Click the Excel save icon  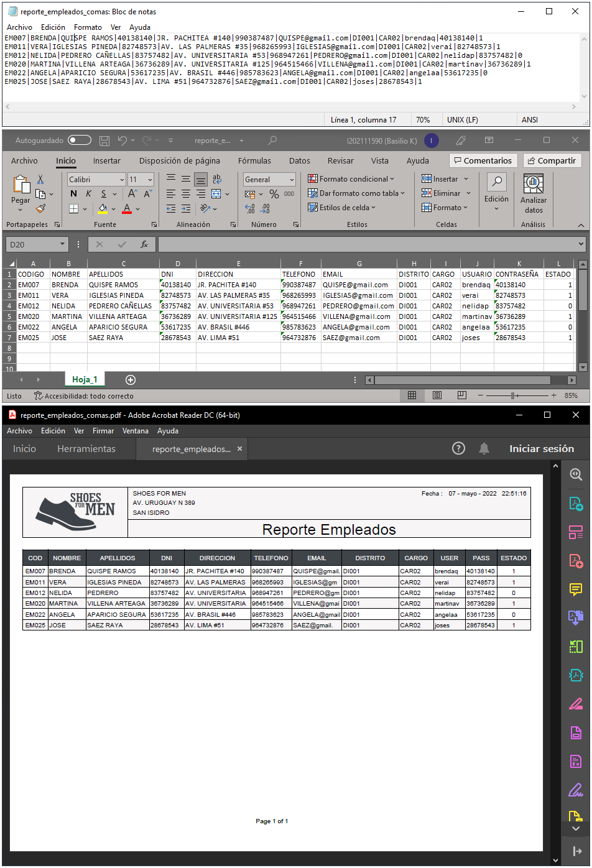104,141
